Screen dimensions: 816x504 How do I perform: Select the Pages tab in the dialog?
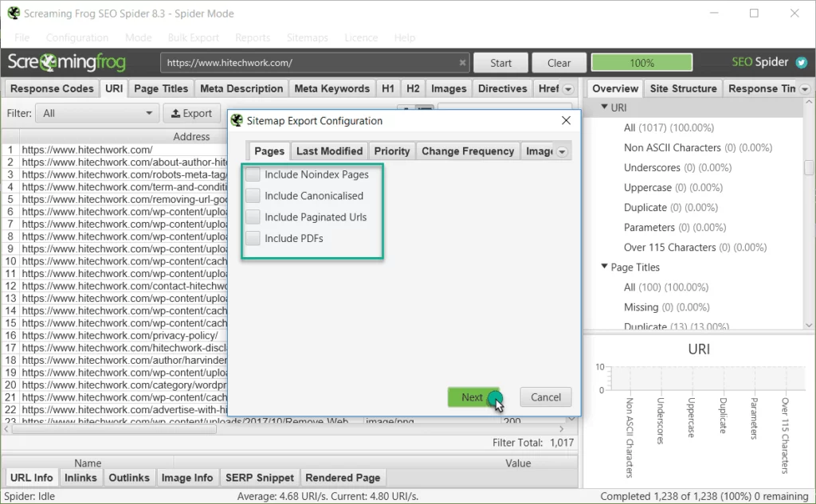[269, 151]
